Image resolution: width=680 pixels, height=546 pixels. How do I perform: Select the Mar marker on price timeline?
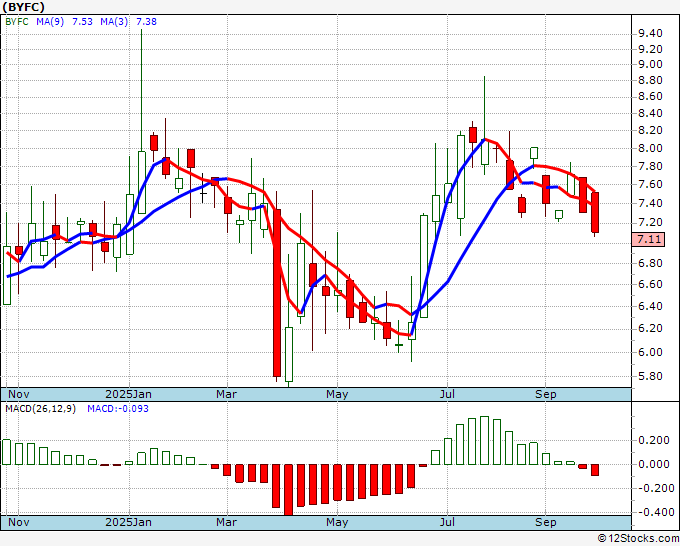(x=226, y=394)
